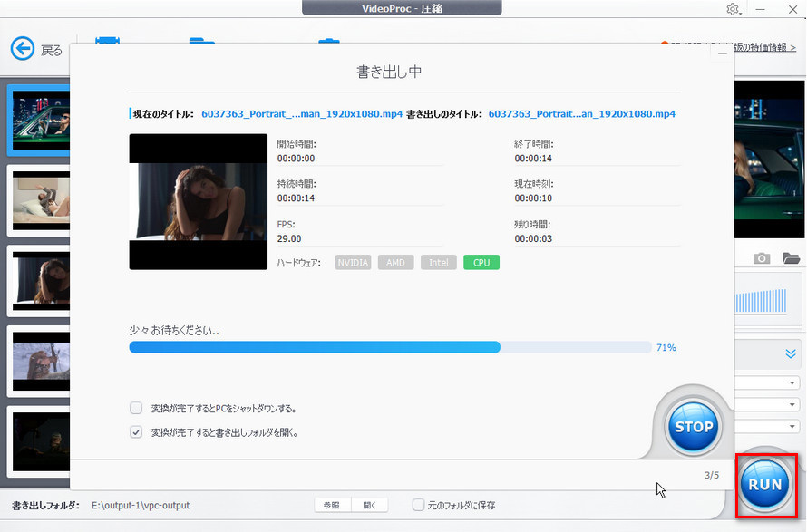This screenshot has height=532, width=807.
Task: Select the CPU hardware acceleration option
Action: [x=481, y=262]
